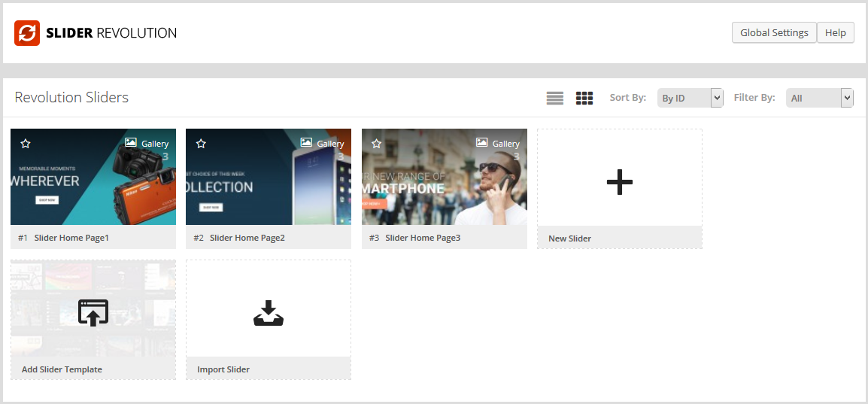Click the 'Gallery' label on Slider Home Page2
The image size is (868, 404).
point(330,144)
